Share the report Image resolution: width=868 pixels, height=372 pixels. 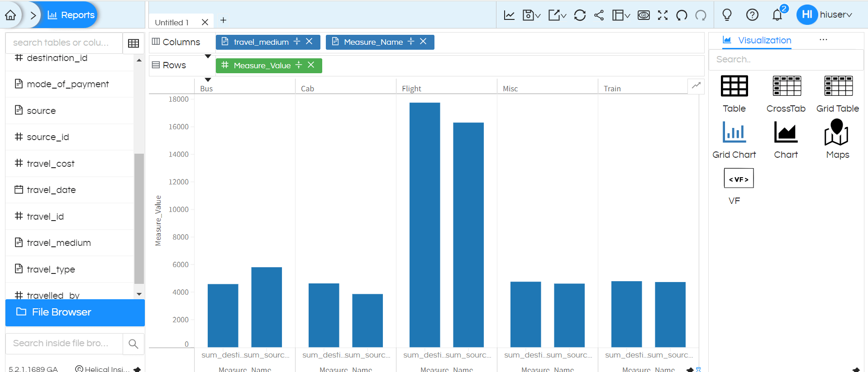599,15
